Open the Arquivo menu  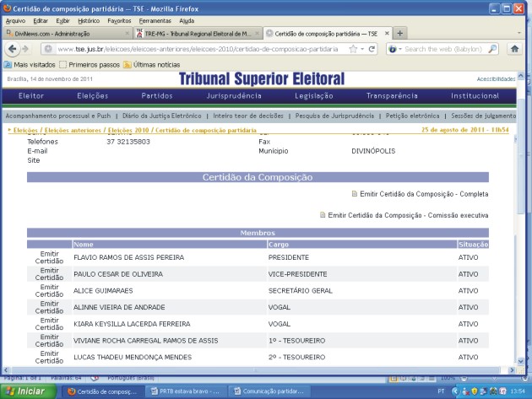pyautogui.click(x=15, y=21)
